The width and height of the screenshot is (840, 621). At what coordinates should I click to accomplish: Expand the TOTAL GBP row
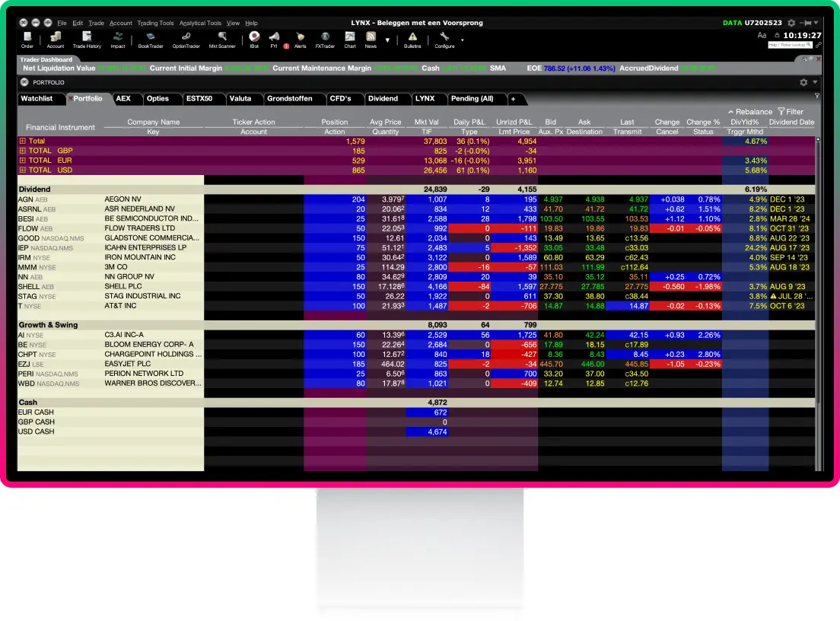point(23,151)
